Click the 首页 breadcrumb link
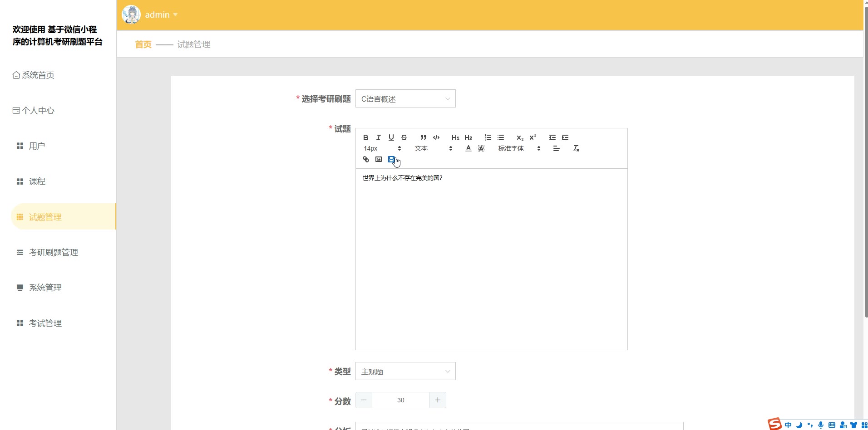 click(x=143, y=44)
